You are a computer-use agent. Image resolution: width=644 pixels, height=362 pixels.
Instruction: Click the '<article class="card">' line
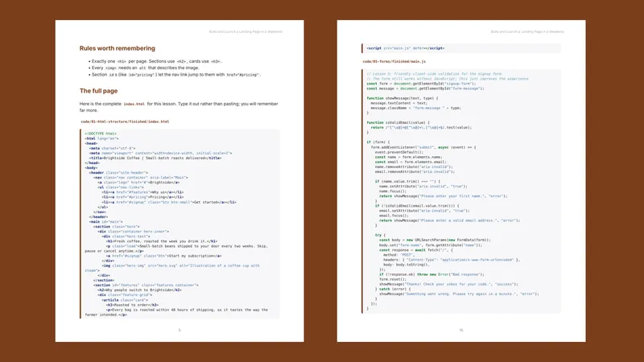(x=125, y=300)
